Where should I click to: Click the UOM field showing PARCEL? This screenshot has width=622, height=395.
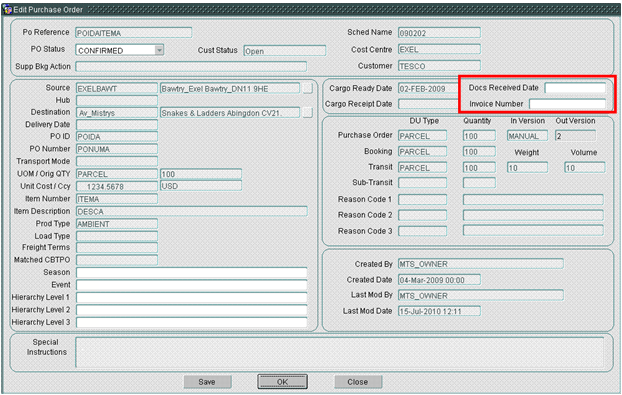pos(117,174)
